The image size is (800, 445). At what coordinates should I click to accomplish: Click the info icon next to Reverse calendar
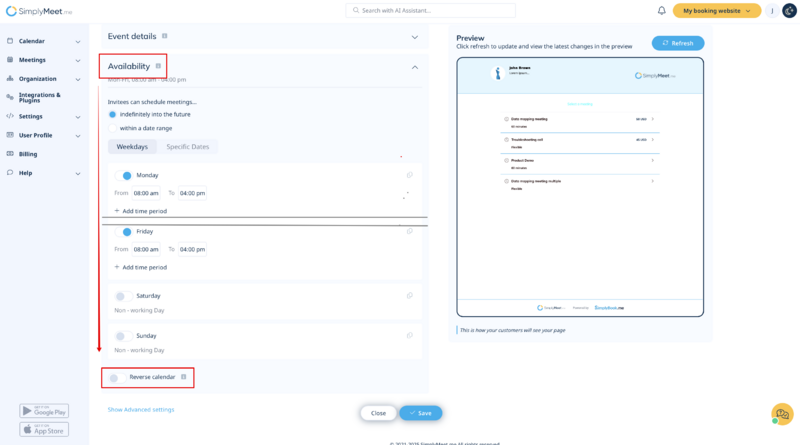(x=183, y=377)
